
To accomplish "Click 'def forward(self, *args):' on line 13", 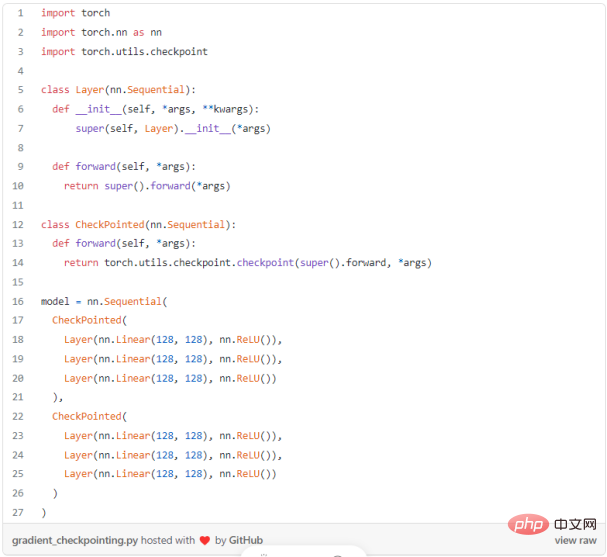I will 124,243.
